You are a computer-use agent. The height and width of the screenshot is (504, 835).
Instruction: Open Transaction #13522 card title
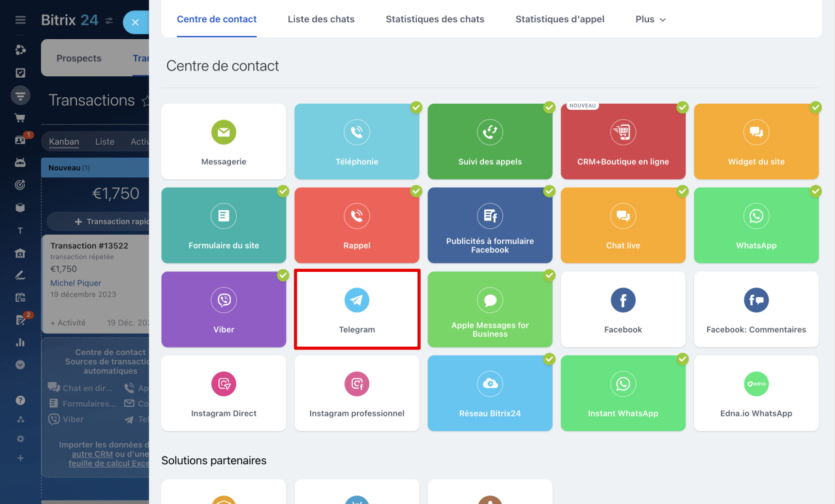click(89, 246)
